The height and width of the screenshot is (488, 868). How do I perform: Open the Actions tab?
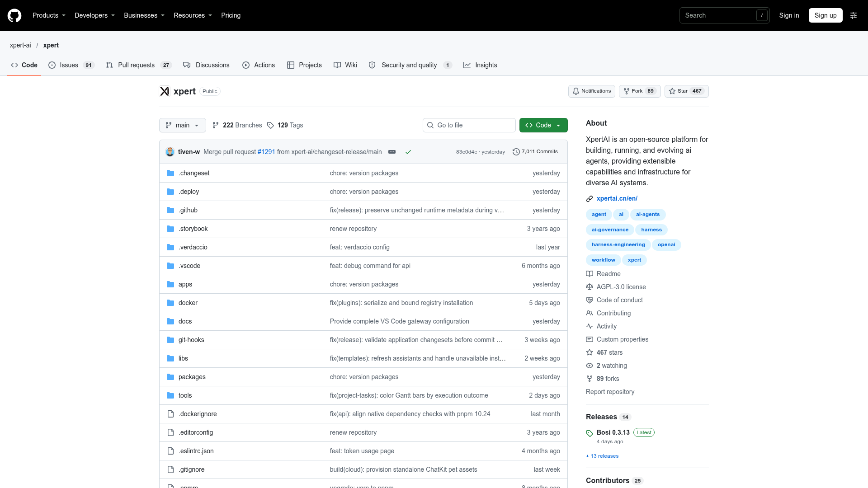click(x=259, y=65)
